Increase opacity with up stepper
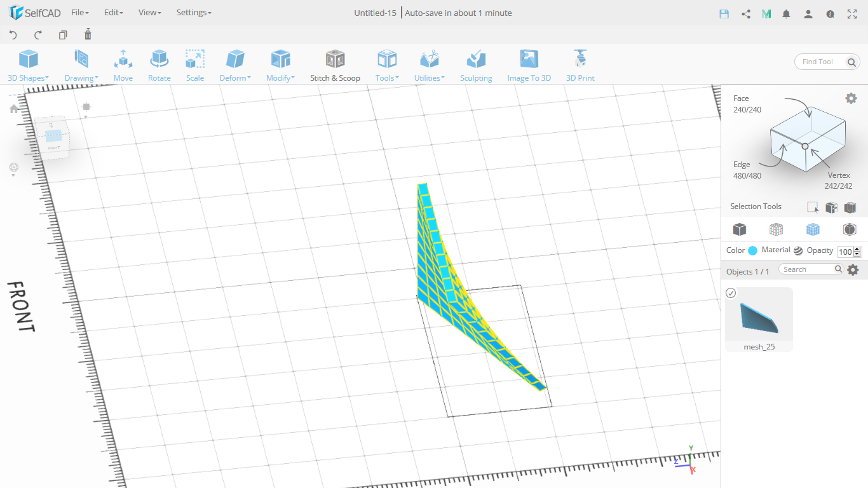Screen dimensions: 868x488 857,249
